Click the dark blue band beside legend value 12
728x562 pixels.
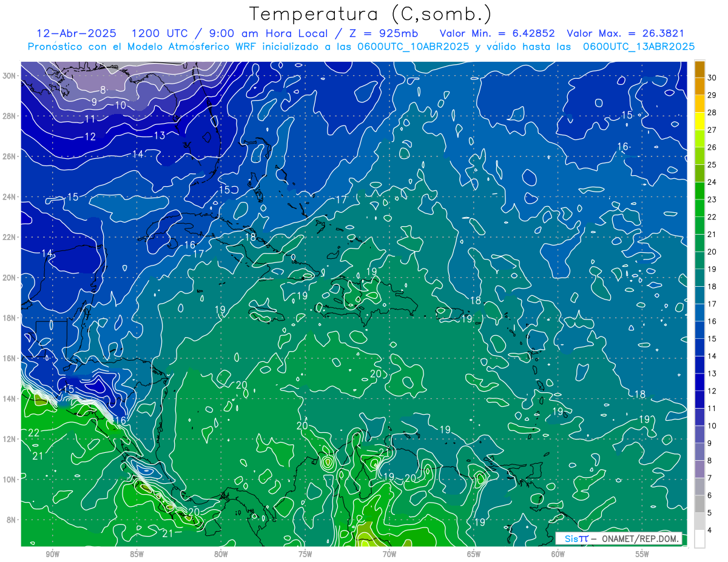tap(699, 383)
